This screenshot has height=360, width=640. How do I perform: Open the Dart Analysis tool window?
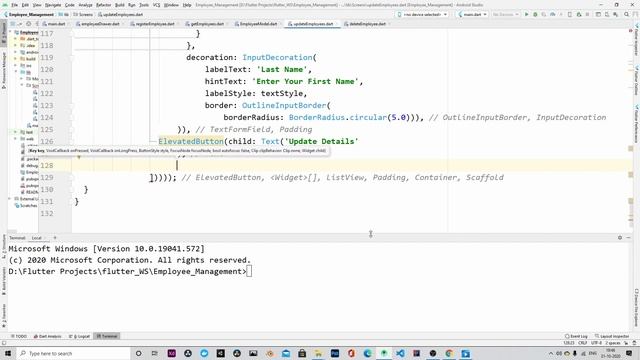click(47, 336)
